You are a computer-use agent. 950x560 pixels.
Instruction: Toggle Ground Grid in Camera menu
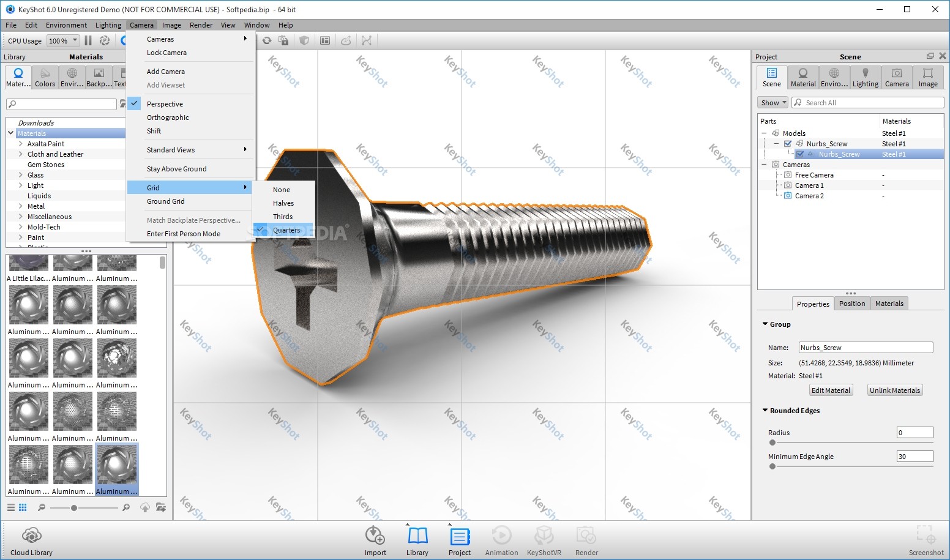point(165,201)
